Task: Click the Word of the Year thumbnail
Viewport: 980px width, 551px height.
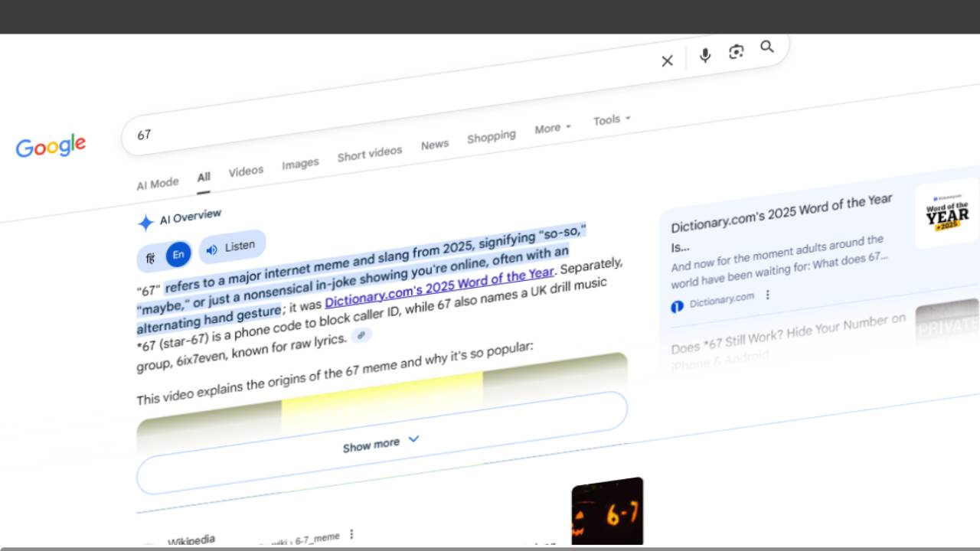Action: point(947,214)
